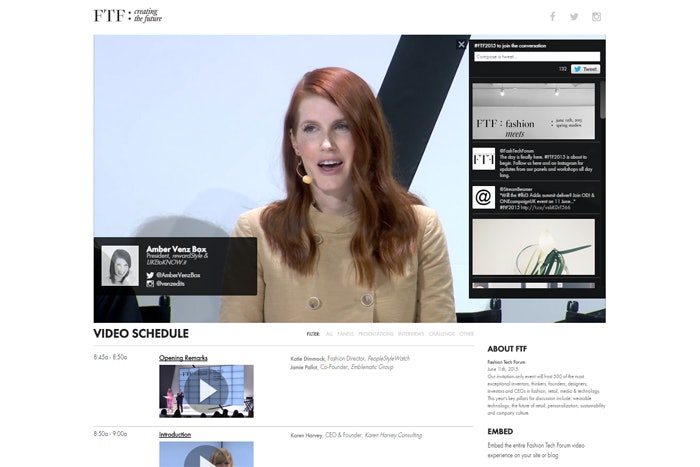Play the Opening Remarks video thumbnail
This screenshot has height=467, width=700.
pos(206,390)
